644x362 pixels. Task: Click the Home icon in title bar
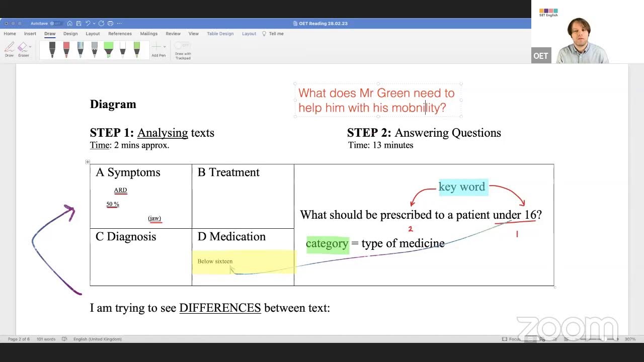pos(69,24)
